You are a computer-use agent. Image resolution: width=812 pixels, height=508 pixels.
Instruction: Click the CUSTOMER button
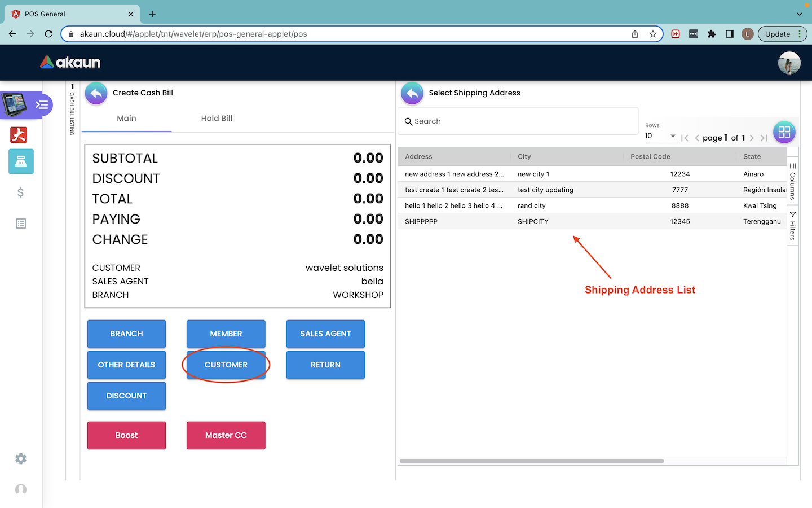click(x=226, y=365)
